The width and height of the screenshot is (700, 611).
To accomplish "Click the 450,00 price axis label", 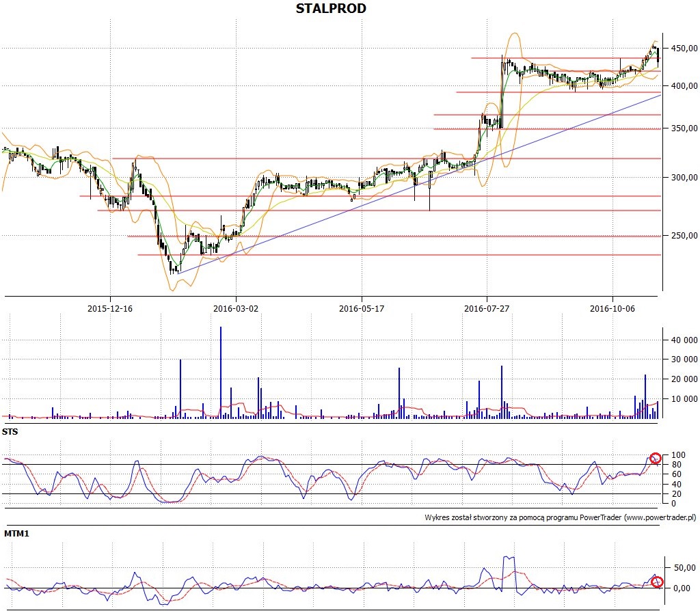I will pyautogui.click(x=684, y=49).
